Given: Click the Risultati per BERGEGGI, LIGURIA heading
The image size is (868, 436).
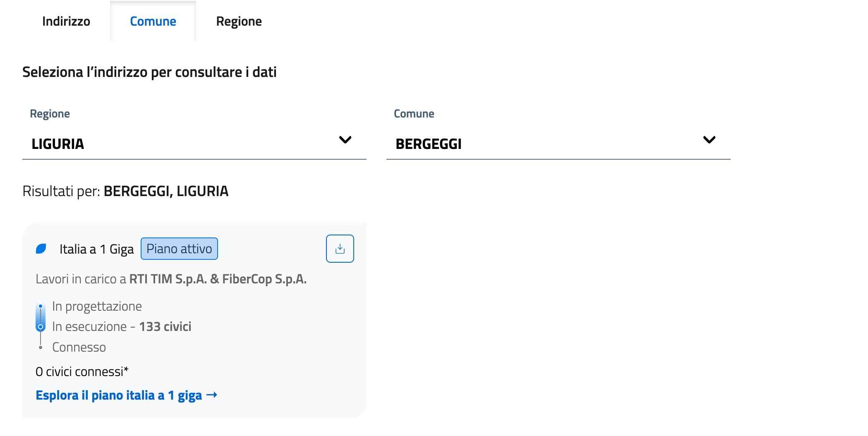Looking at the screenshot, I should (125, 191).
